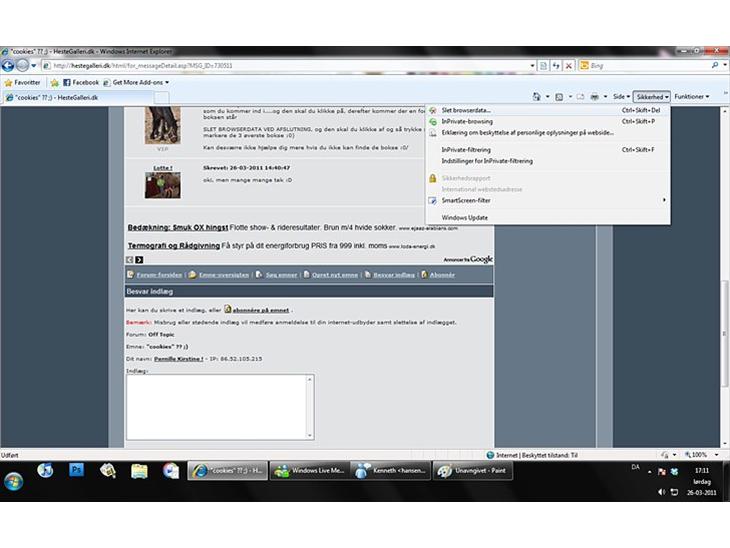Open the Side dropdown menu
Screen dimensions: 730x548
tap(621, 97)
